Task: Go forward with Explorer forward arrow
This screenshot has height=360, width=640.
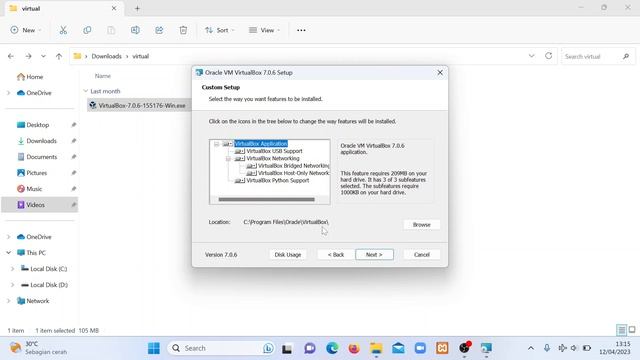Action: 28,56
